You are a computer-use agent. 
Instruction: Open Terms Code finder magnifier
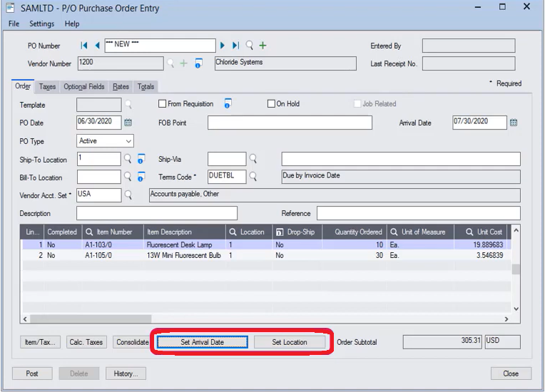253,176
